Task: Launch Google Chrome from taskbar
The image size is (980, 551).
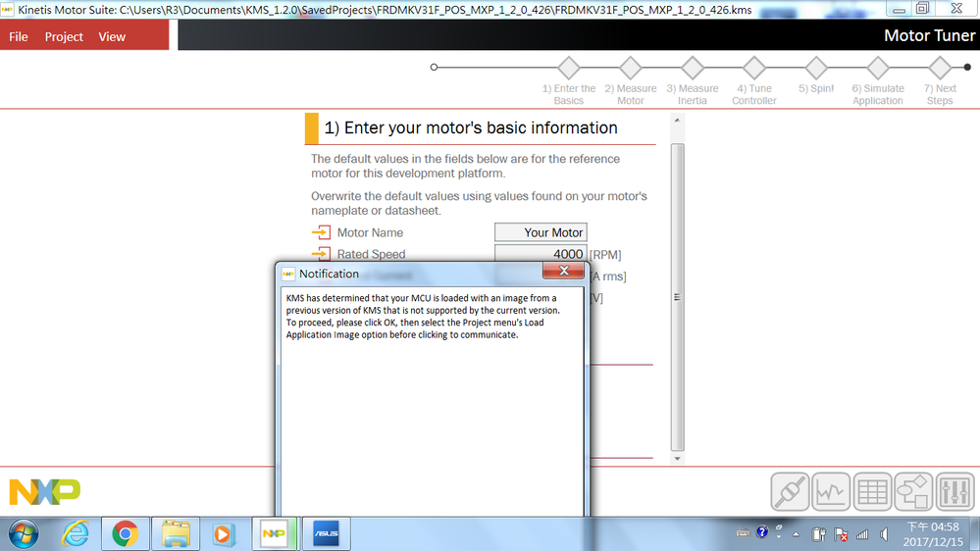Action: tap(125, 534)
